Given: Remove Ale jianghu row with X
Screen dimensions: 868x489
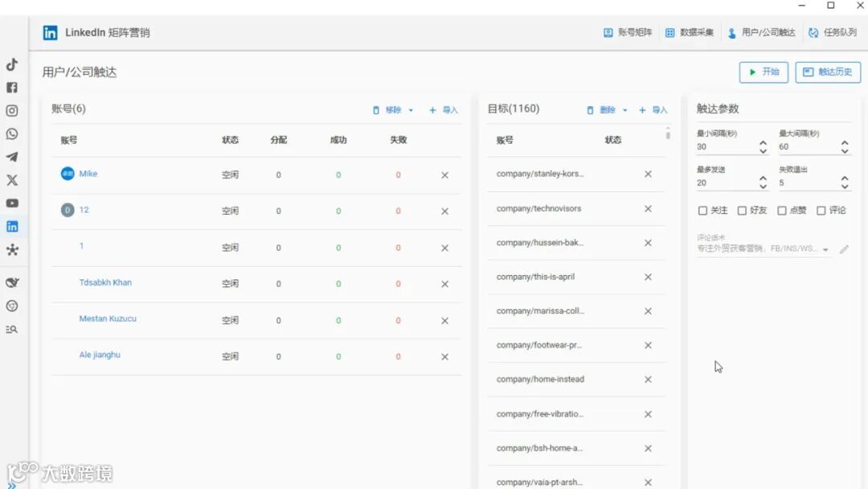Looking at the screenshot, I should click(x=444, y=357).
